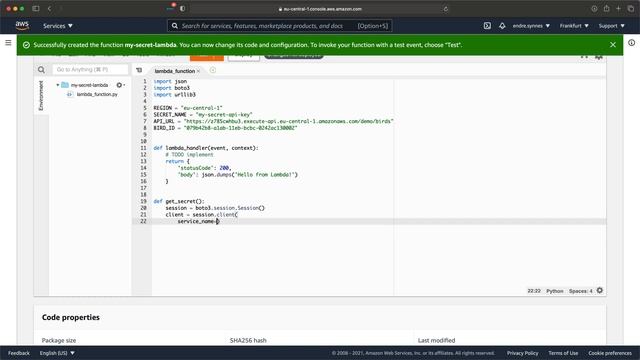Viewport: 640px width, 360px height.
Task: Open the Services menu
Action: [58, 26]
